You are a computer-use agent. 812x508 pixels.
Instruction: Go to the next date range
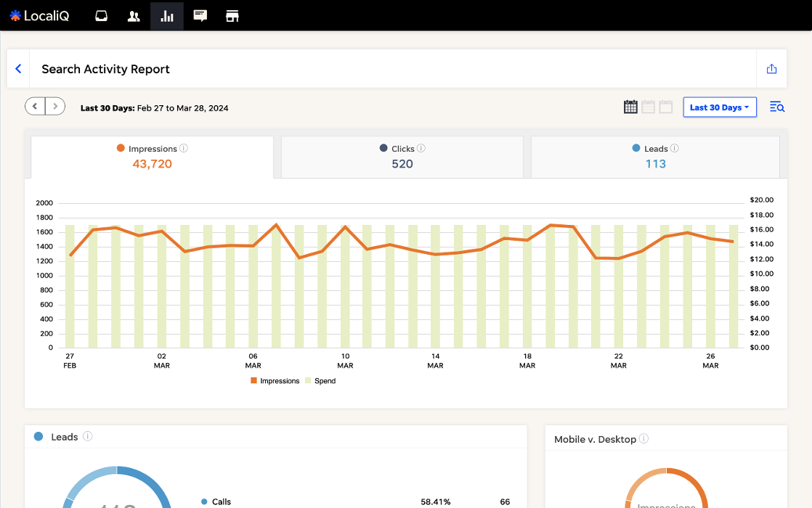tap(55, 107)
